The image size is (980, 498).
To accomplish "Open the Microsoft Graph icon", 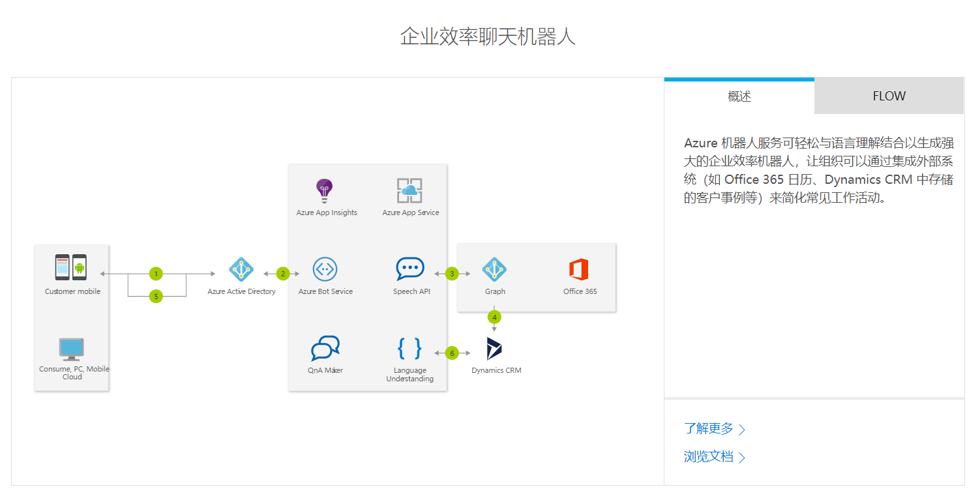I will point(495,268).
